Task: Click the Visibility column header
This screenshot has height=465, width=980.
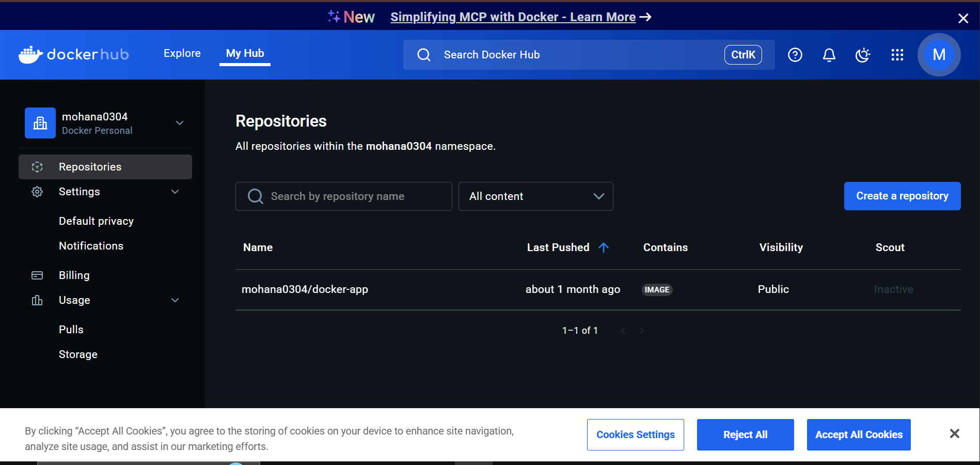Action: 781,247
